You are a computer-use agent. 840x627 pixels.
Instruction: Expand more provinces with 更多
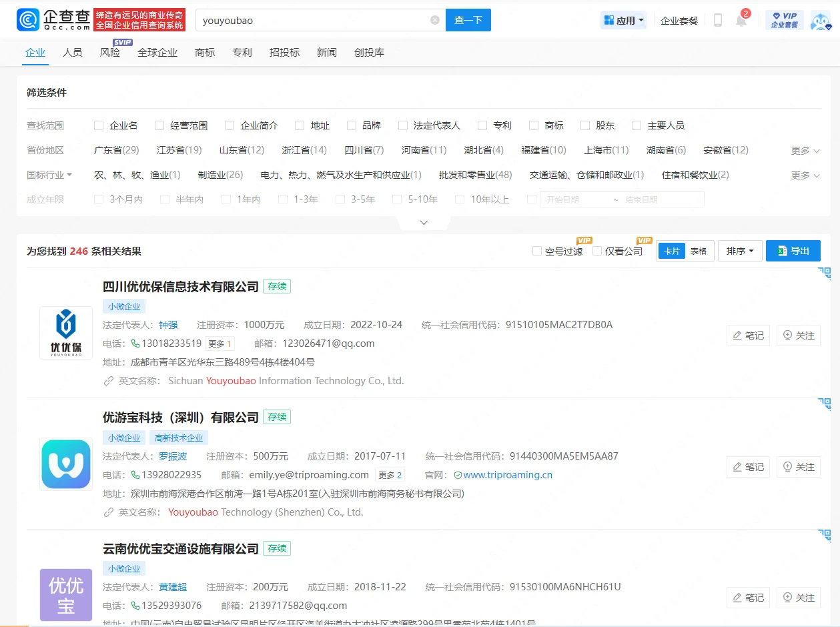[805, 151]
